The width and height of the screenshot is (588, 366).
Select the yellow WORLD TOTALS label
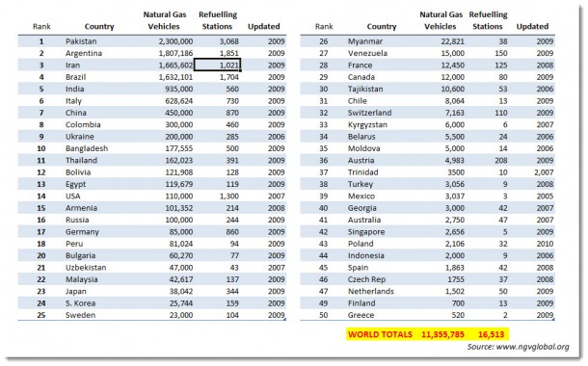tap(380, 334)
